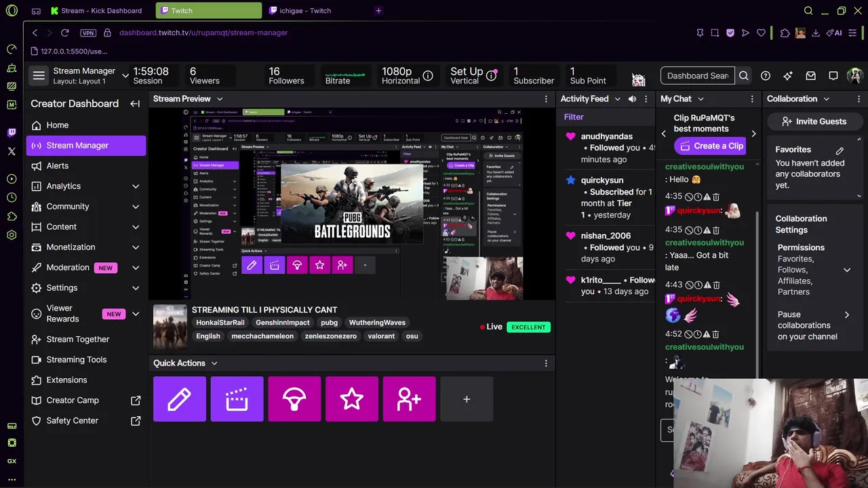The image size is (868, 488).
Task: Click the sparkle icon in dashboard header
Action: click(x=788, y=76)
